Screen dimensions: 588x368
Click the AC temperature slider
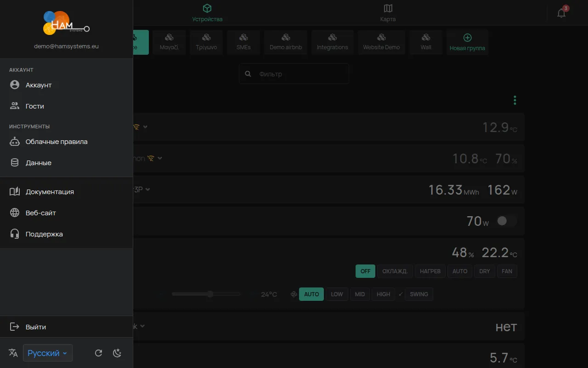point(206,294)
